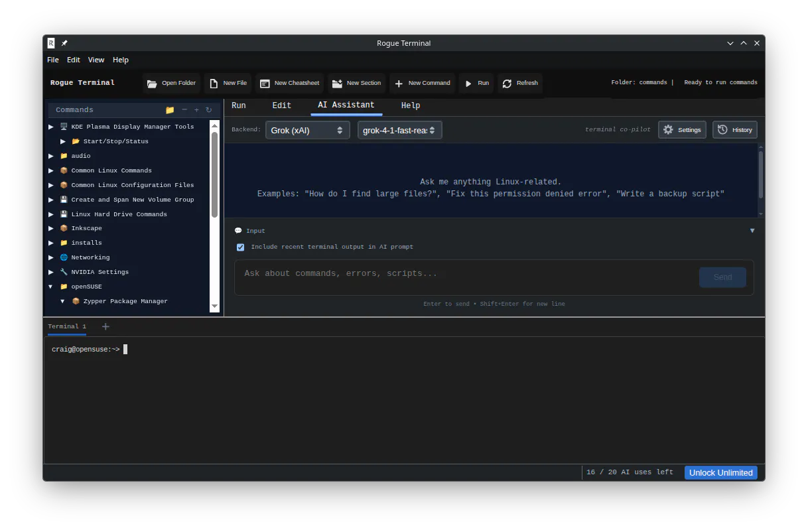808x532 pixels.
Task: Click the folder icon next to audio
Action: 64,156
